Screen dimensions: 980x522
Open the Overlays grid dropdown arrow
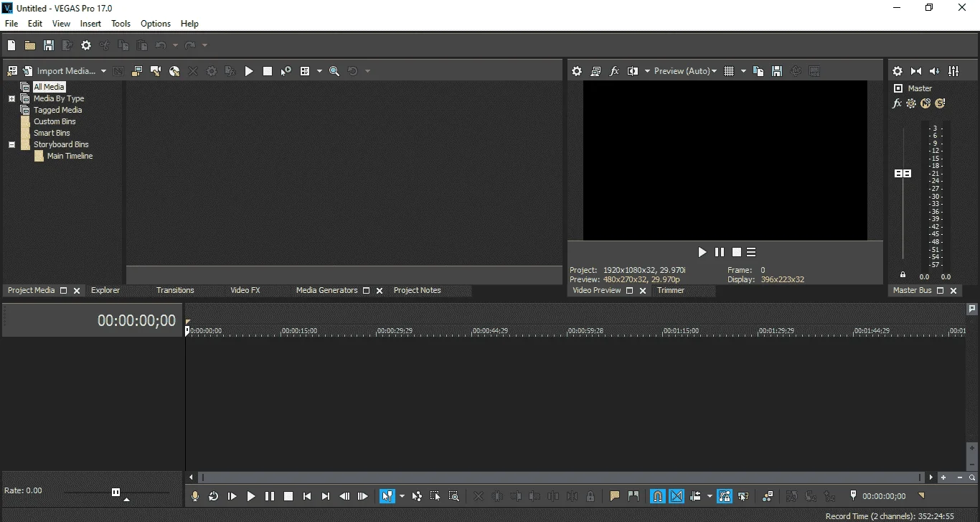(x=743, y=71)
